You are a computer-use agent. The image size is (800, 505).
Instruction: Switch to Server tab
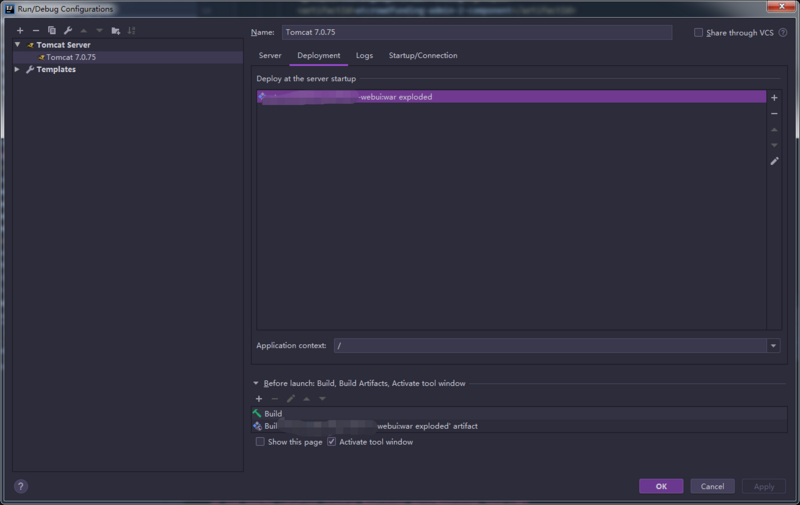point(270,56)
